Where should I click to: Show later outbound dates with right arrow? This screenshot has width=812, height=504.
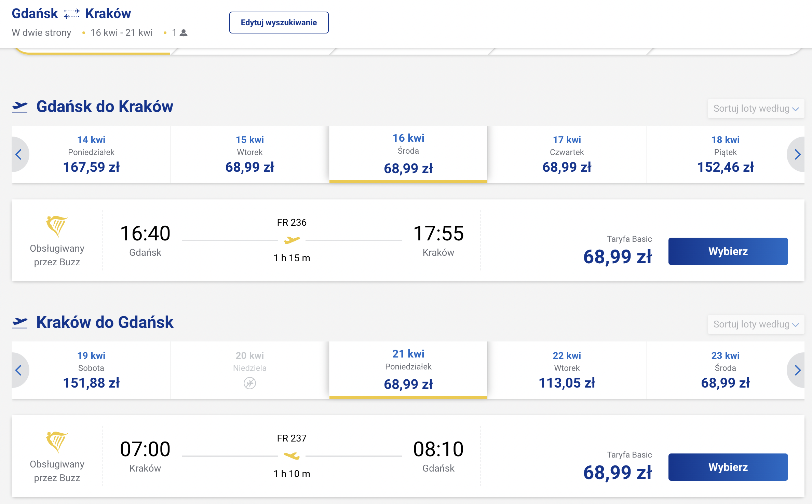[x=797, y=154]
